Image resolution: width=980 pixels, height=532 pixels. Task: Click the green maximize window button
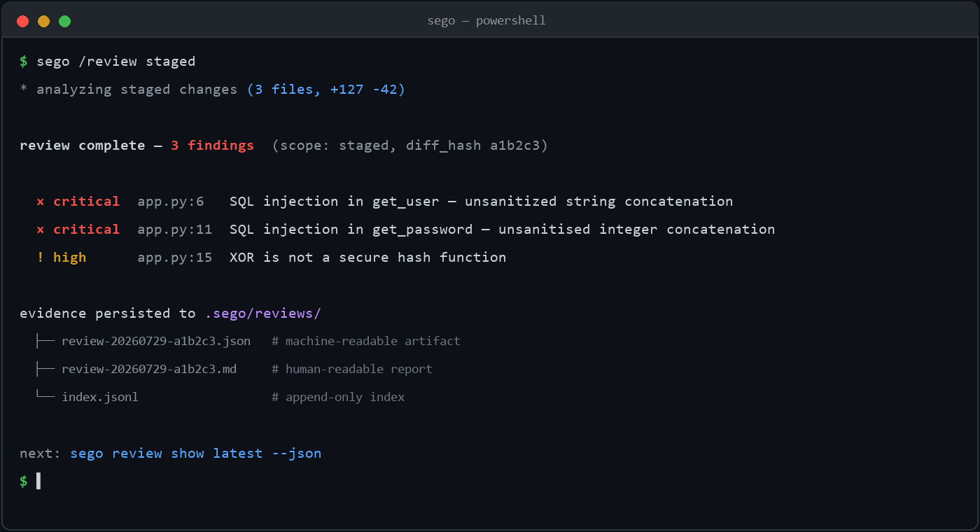click(x=64, y=21)
